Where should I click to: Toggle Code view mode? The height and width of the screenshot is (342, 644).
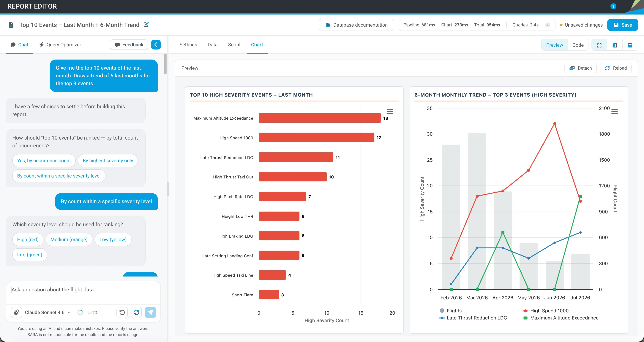(578, 45)
